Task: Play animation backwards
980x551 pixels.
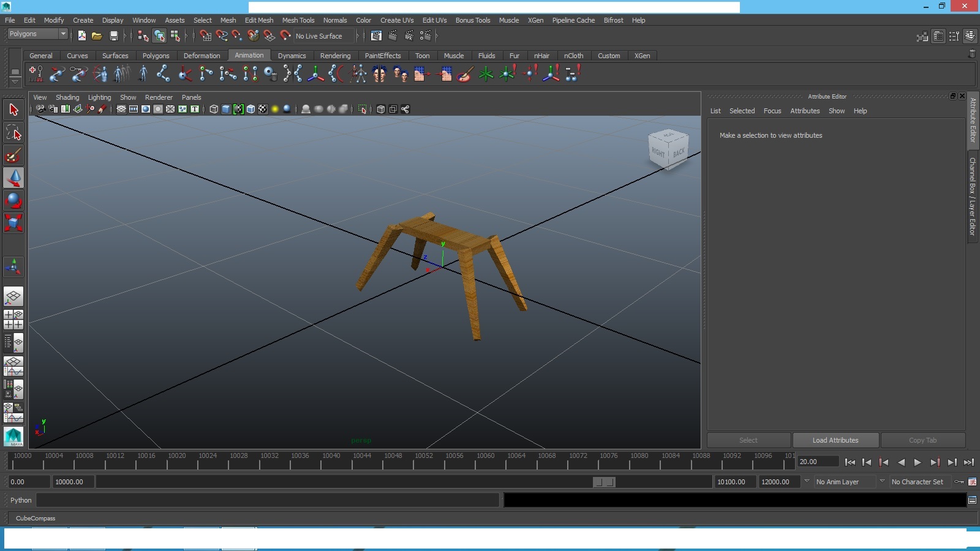Action: [900, 462]
